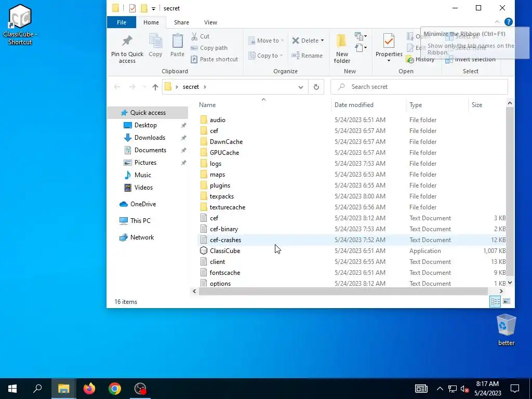The height and width of the screenshot is (399, 532).
Task: Click the New folder ribbon icon
Action: coord(342,48)
